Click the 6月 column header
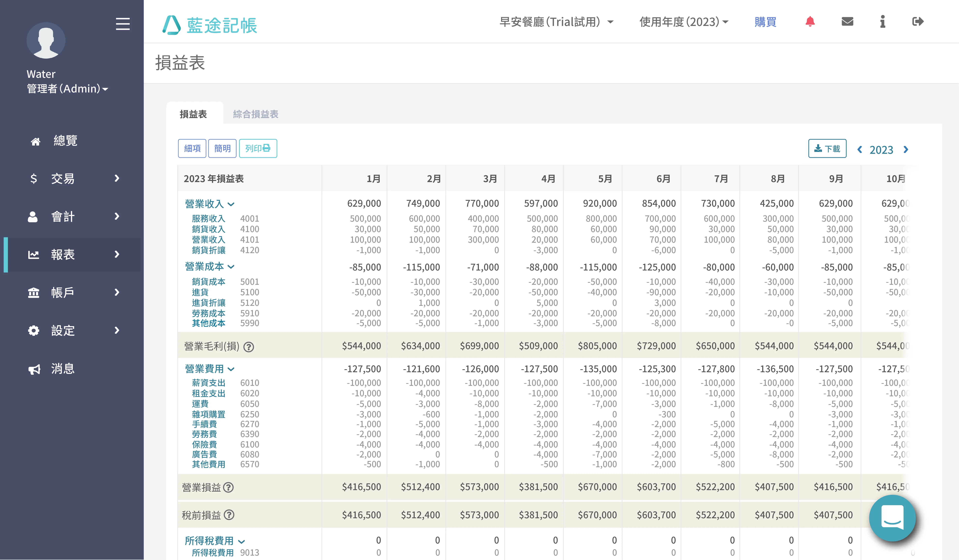 pos(663,179)
